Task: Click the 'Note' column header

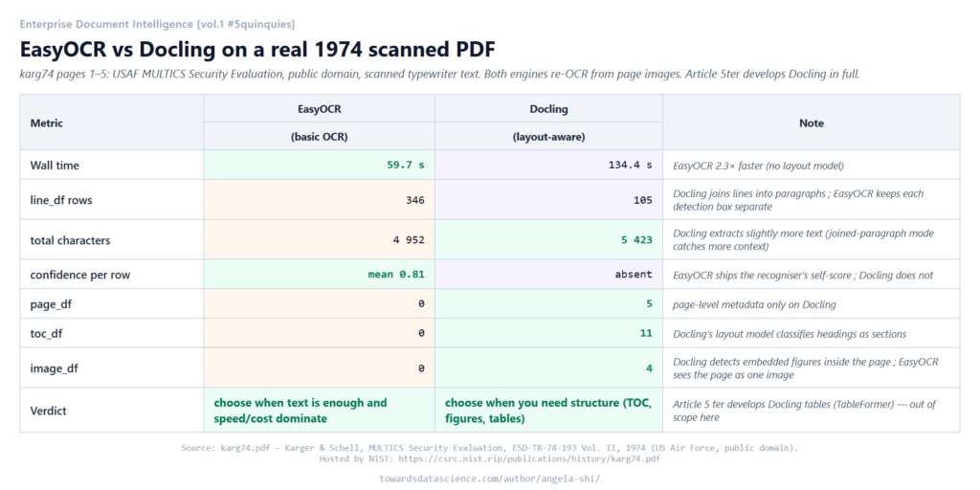Action: 812,123
